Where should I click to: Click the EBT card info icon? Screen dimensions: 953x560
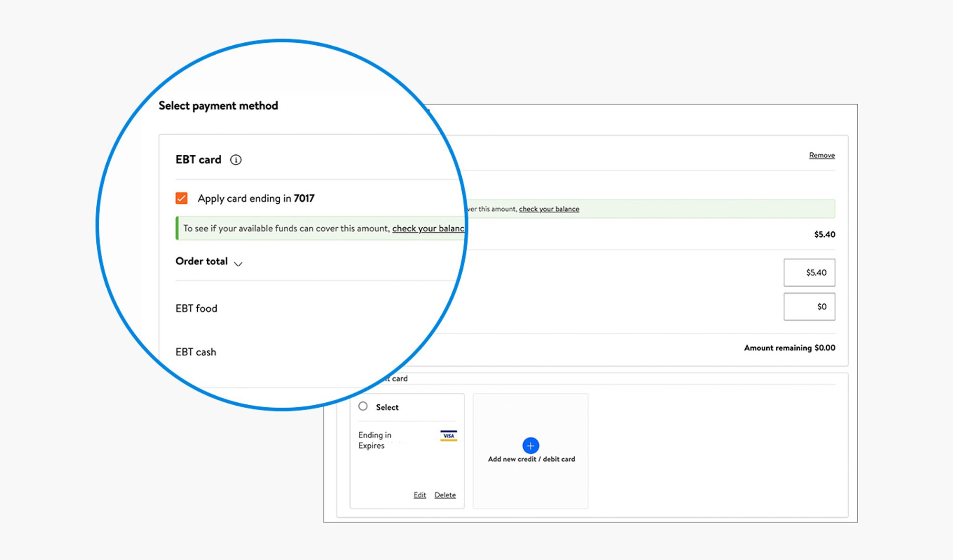point(236,160)
